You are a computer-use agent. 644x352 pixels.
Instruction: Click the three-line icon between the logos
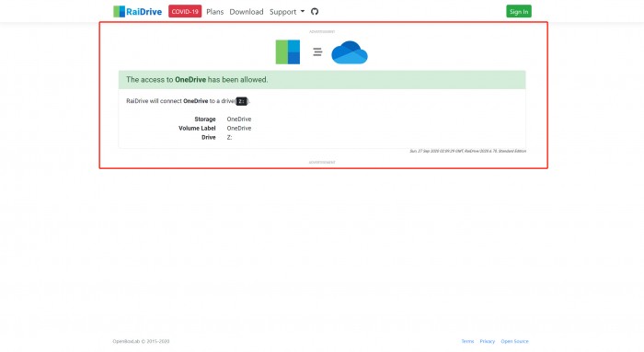[x=317, y=51]
